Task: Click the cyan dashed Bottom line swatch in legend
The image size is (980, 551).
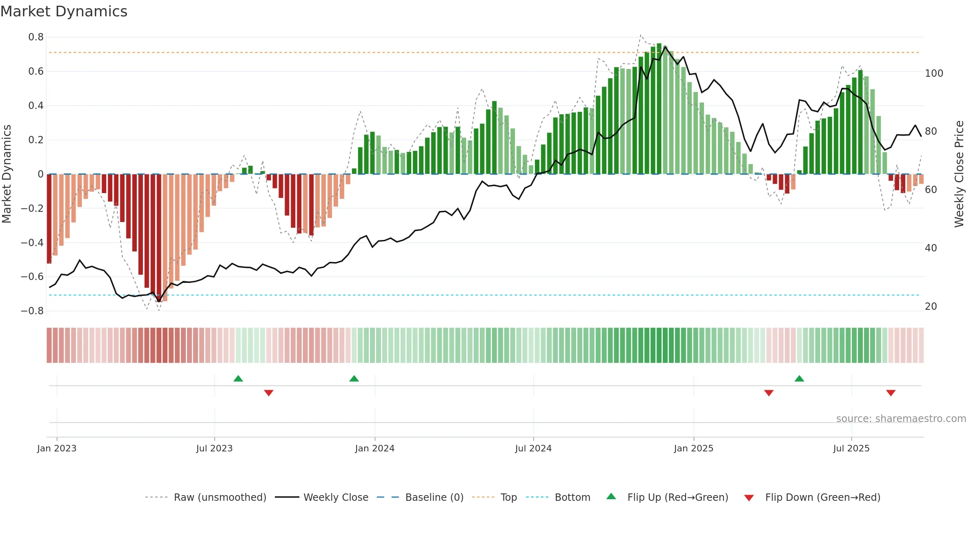Action: coord(537,497)
